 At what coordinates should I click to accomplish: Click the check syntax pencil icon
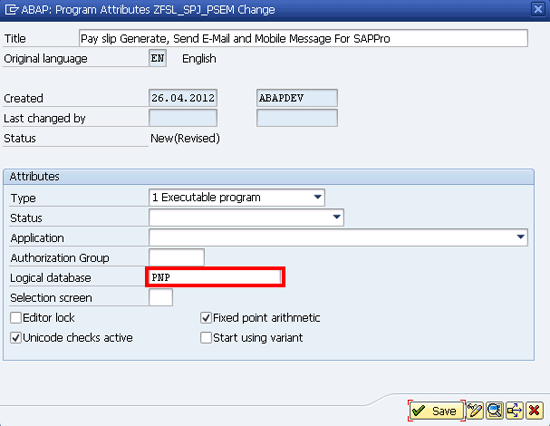pos(475,411)
